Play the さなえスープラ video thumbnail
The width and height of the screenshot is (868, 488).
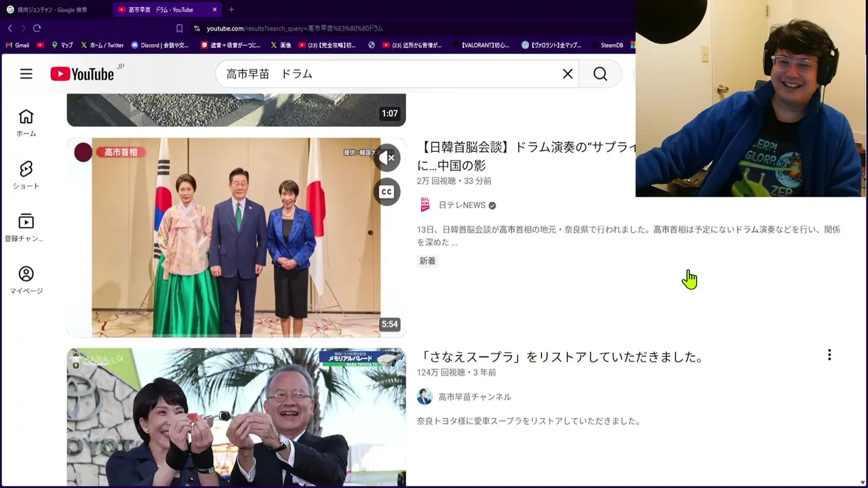(x=236, y=417)
